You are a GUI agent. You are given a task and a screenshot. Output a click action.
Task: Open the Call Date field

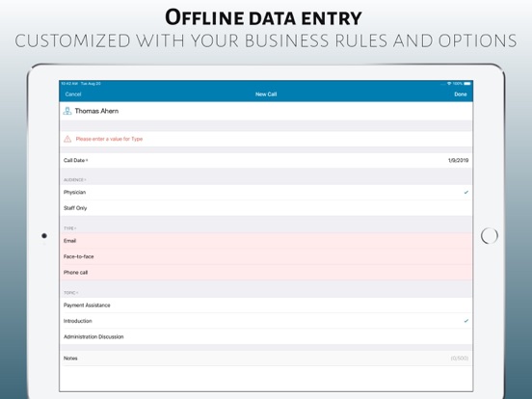pos(266,160)
